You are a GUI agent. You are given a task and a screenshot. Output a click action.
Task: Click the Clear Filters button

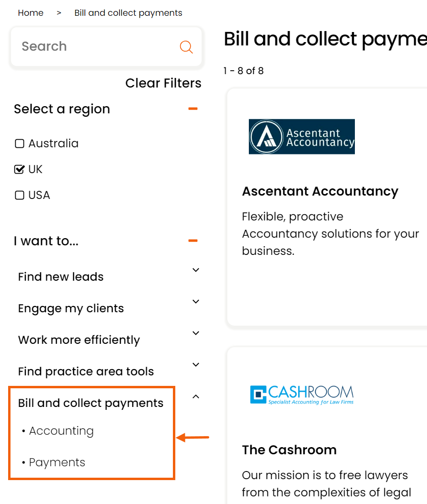tap(163, 83)
